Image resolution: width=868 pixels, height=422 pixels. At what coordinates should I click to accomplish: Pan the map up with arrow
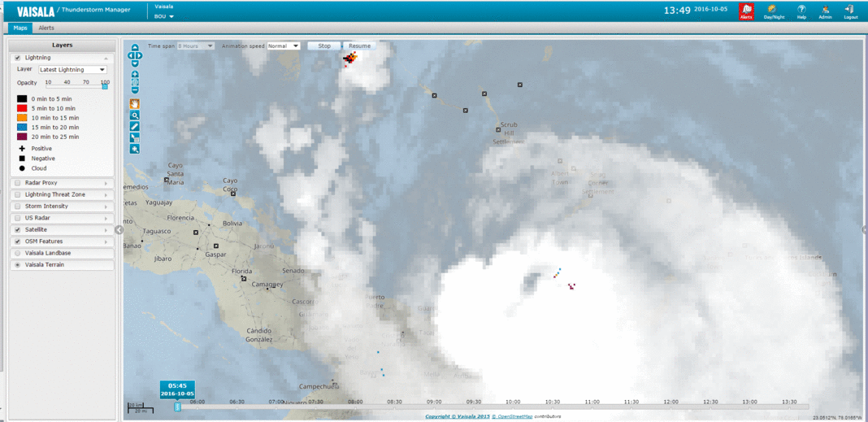coord(136,48)
